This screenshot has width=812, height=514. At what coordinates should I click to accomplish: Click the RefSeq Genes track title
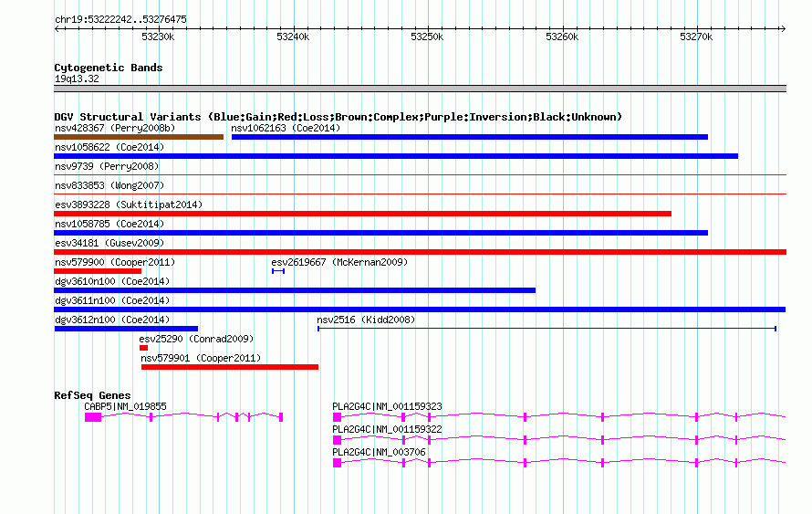click(92, 395)
